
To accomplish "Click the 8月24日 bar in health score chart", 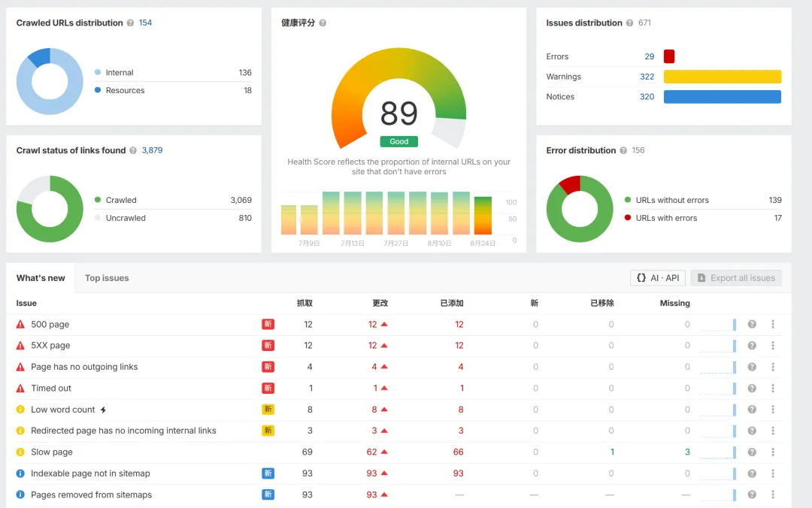I will tap(483, 216).
